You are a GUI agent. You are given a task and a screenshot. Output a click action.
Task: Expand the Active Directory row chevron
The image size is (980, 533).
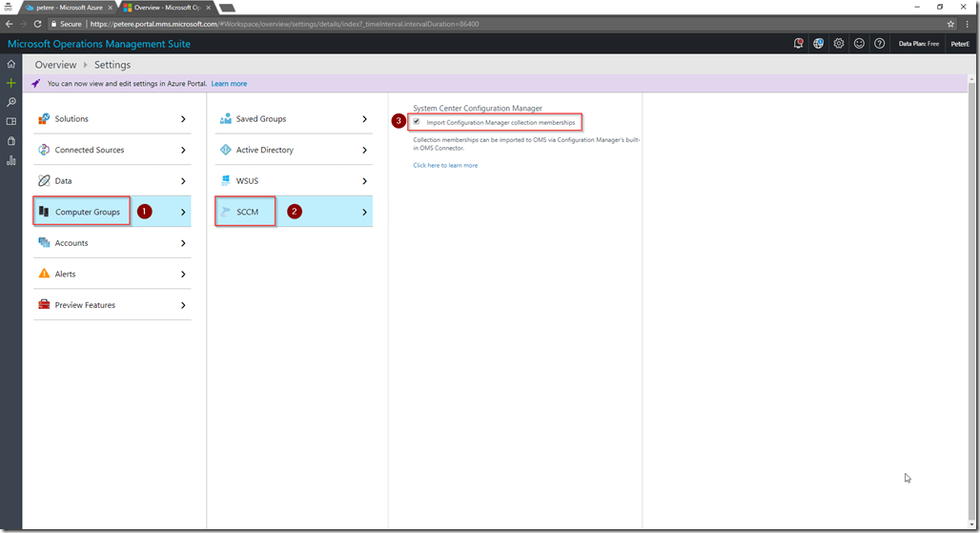364,150
